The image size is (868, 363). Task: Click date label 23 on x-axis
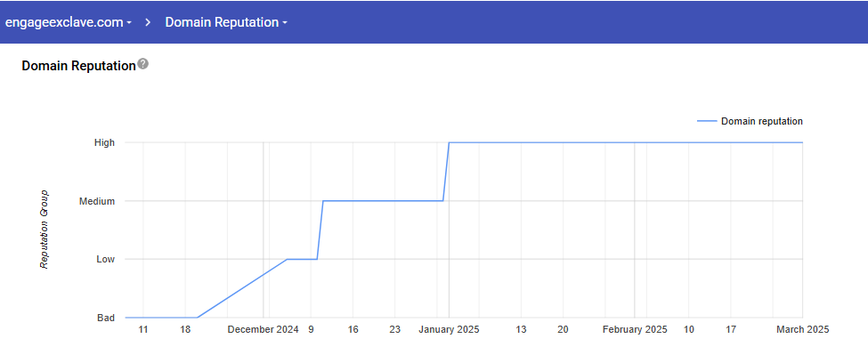pyautogui.click(x=394, y=329)
